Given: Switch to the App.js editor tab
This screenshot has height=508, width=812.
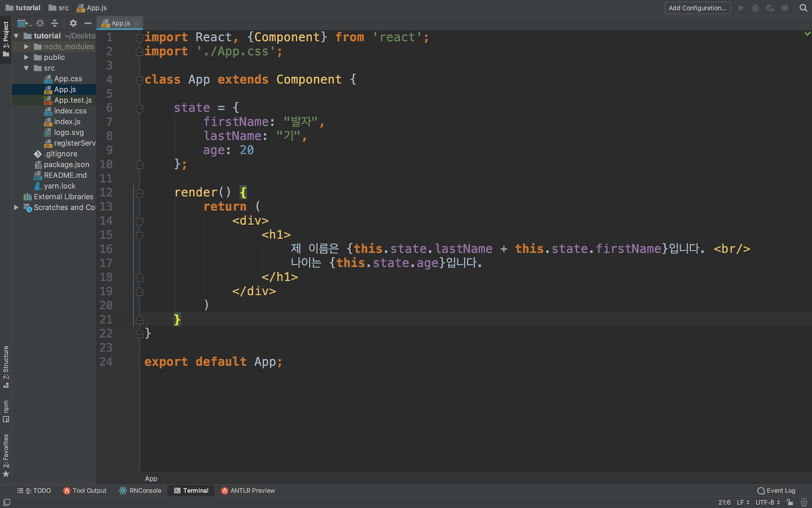Looking at the screenshot, I should pyautogui.click(x=121, y=23).
